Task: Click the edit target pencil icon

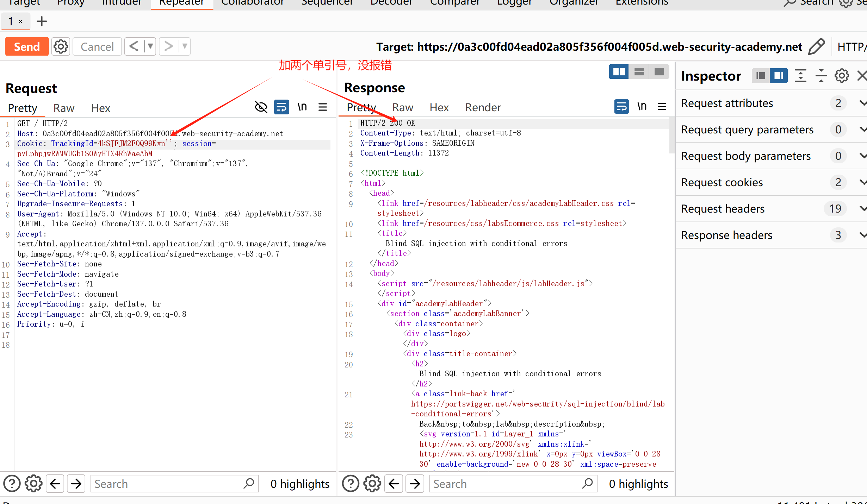Action: (x=816, y=47)
